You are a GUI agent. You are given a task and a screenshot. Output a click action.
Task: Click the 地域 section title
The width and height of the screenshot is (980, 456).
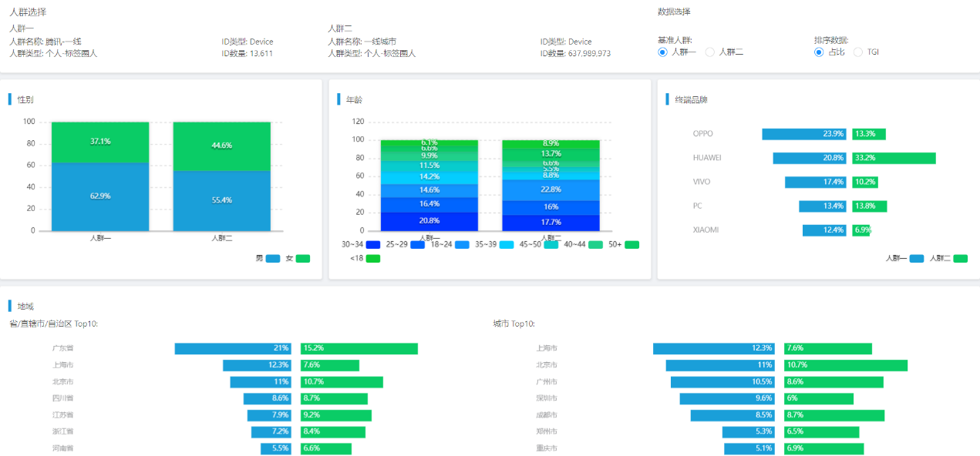tap(25, 307)
